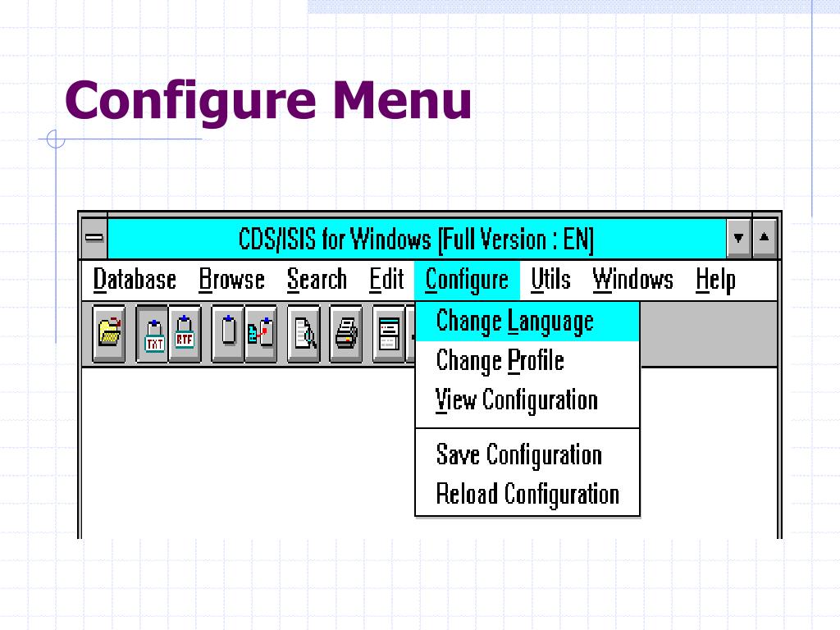Select the TXT toolbar icon
This screenshot has height=630, width=840.
click(153, 334)
